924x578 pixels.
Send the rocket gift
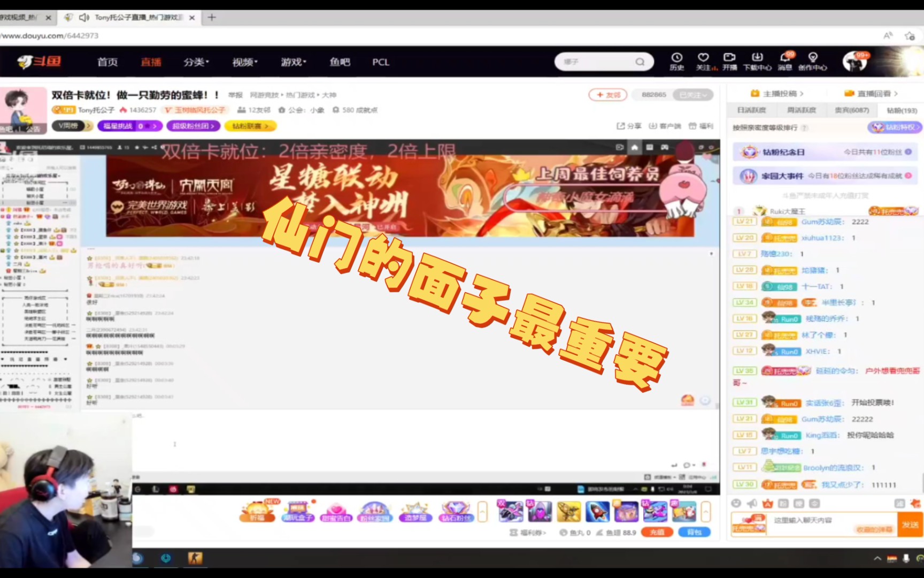coord(597,512)
